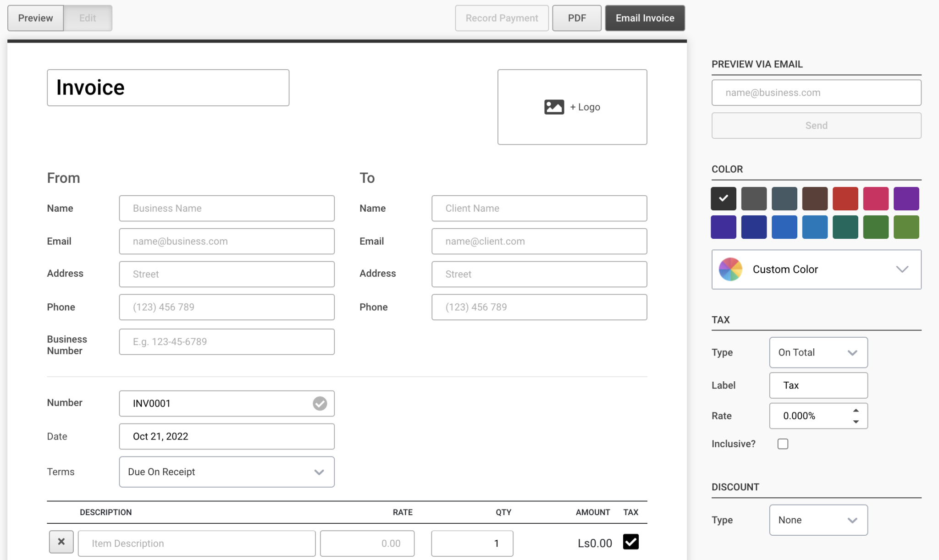Click the add Logo image icon
Image resolution: width=939 pixels, height=560 pixels.
(x=554, y=107)
